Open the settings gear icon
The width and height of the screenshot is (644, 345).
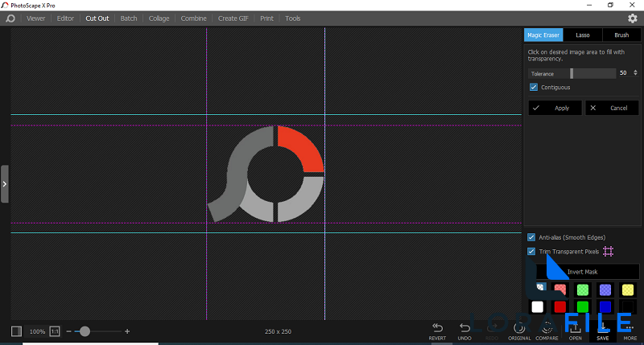(x=632, y=18)
